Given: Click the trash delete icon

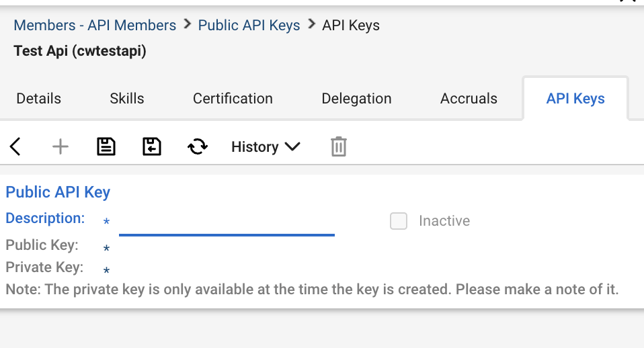Looking at the screenshot, I should (x=339, y=146).
